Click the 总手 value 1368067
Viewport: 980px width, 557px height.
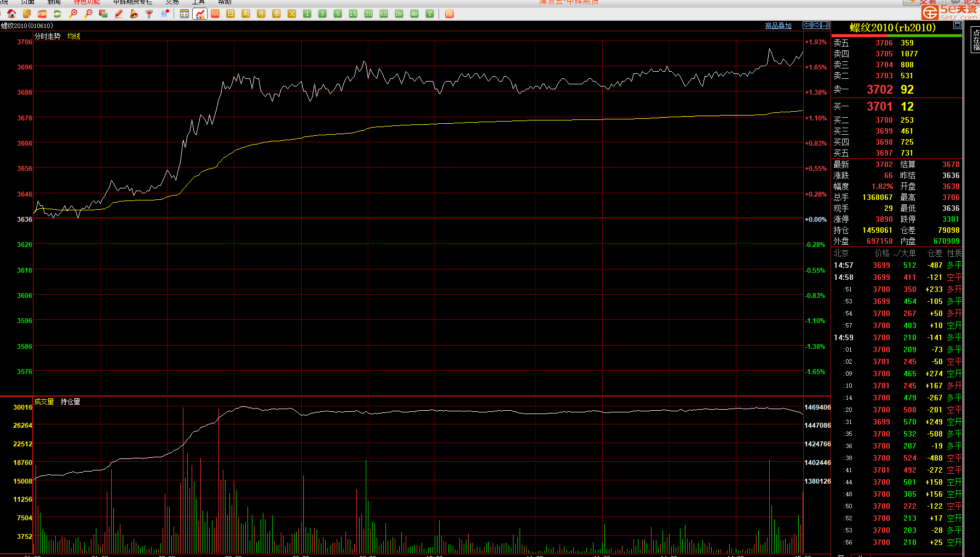tap(878, 197)
